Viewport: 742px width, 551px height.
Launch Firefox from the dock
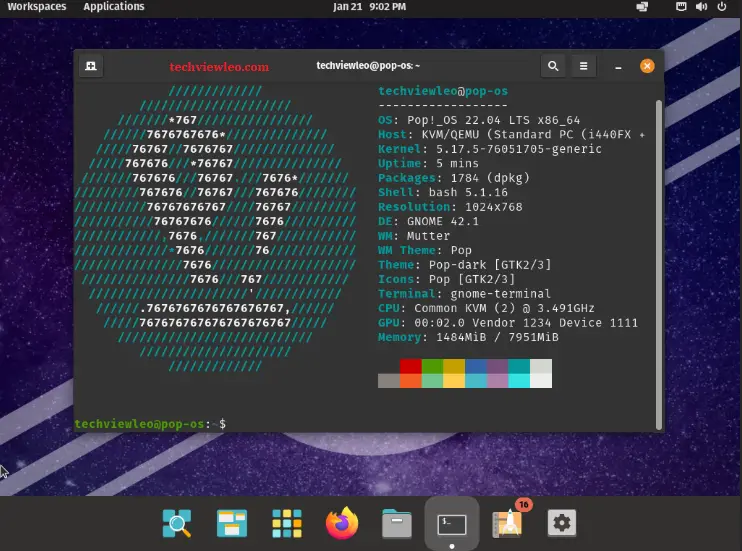pyautogui.click(x=342, y=523)
